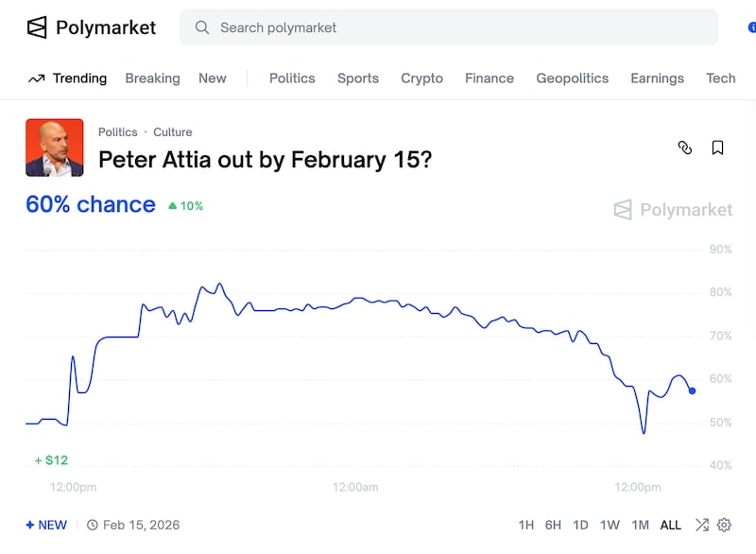
Task: Switch to the Crypto category tab
Action: [x=421, y=78]
